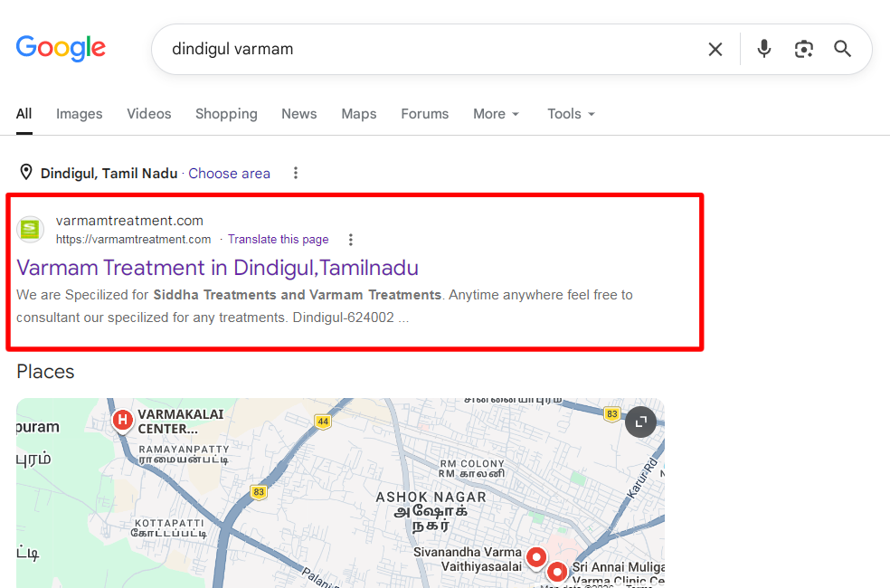The width and height of the screenshot is (890, 588).
Task: Switch to the News tab
Action: coord(299,114)
